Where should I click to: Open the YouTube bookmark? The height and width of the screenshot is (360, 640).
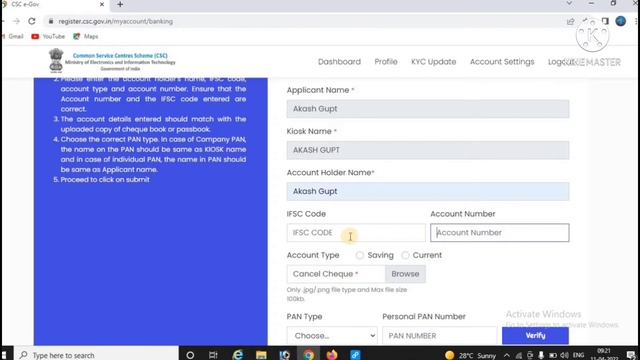48,36
